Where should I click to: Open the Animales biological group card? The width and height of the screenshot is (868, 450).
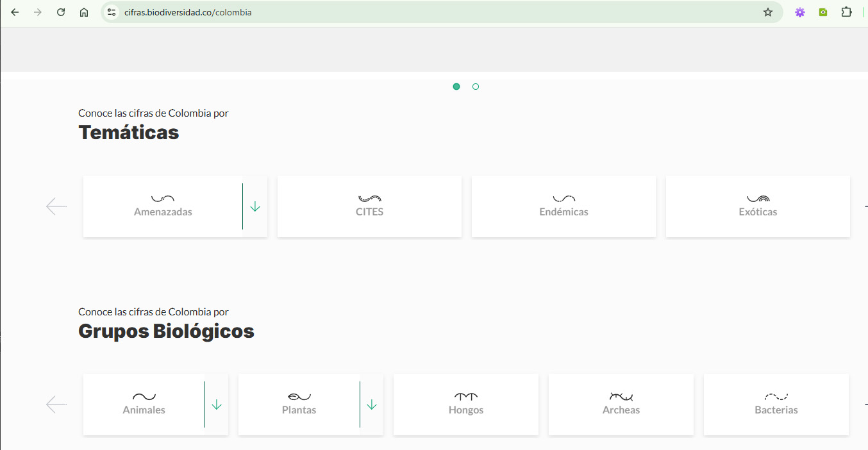point(144,404)
